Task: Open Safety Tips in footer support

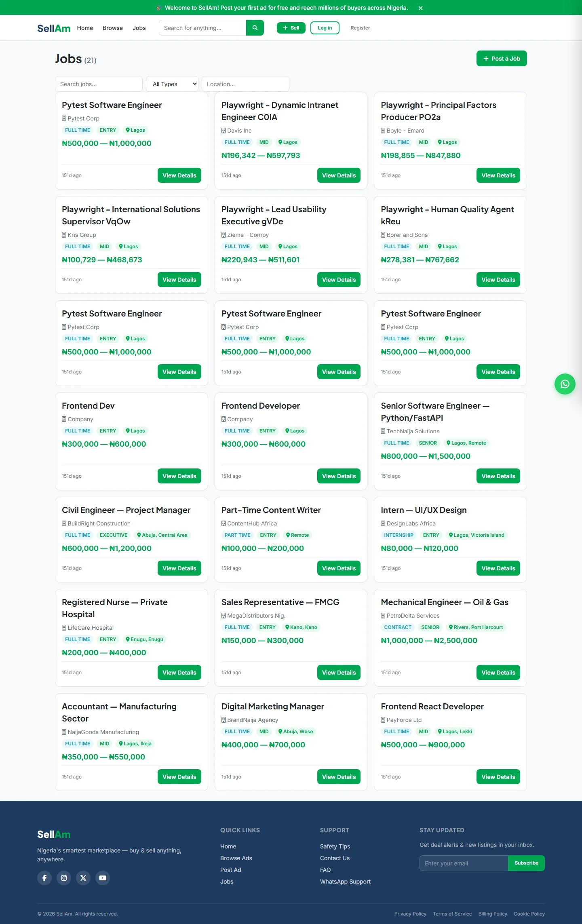Action: pos(335,846)
